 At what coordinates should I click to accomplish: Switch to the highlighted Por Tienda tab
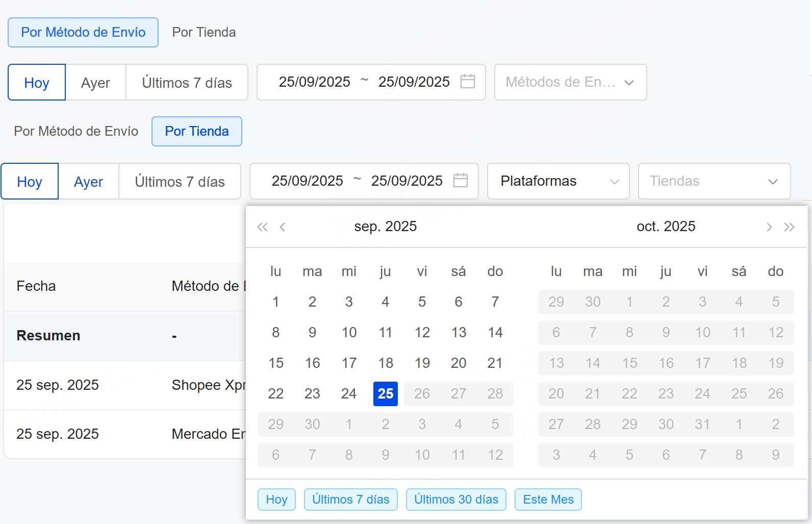click(197, 132)
